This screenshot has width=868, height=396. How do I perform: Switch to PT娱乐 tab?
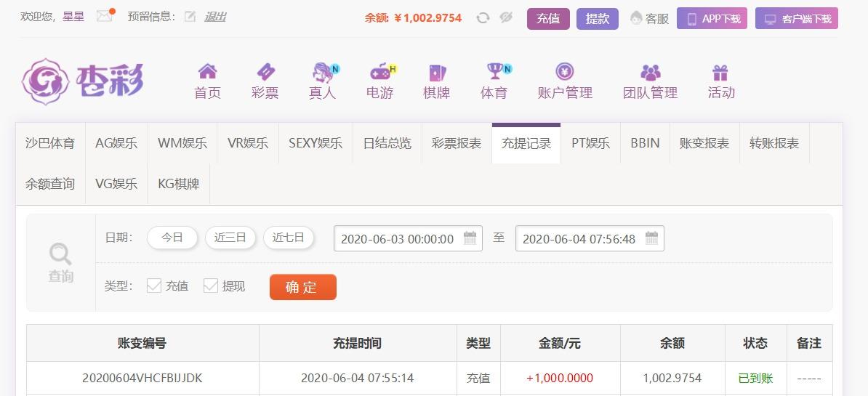pos(590,143)
